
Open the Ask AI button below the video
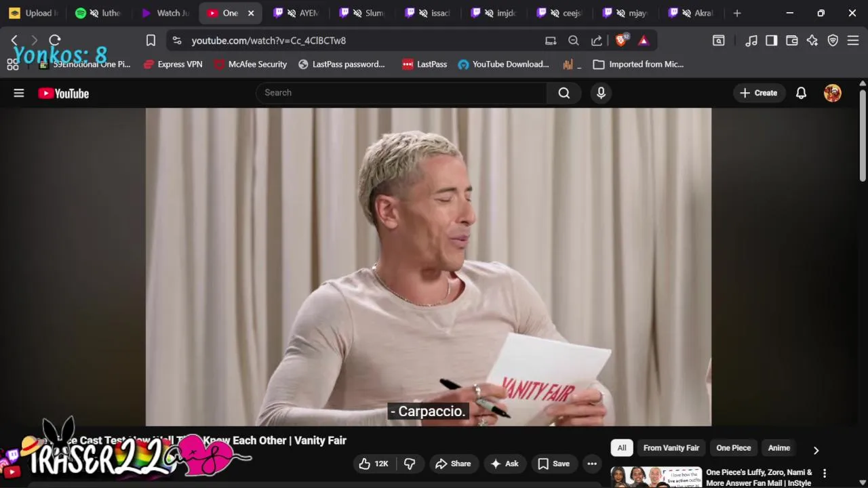tap(505, 464)
